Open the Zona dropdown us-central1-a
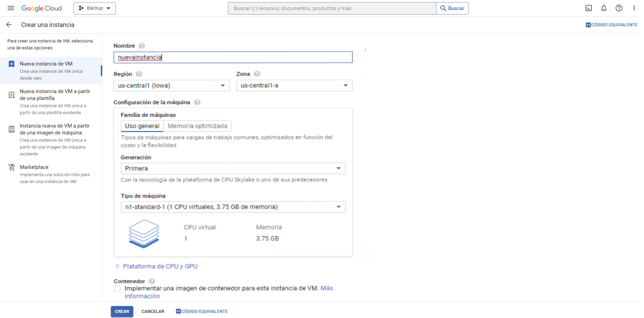 [x=294, y=85]
